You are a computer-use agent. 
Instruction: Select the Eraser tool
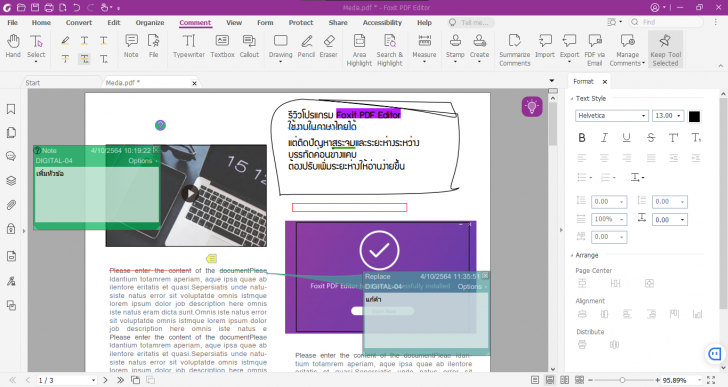point(329,46)
